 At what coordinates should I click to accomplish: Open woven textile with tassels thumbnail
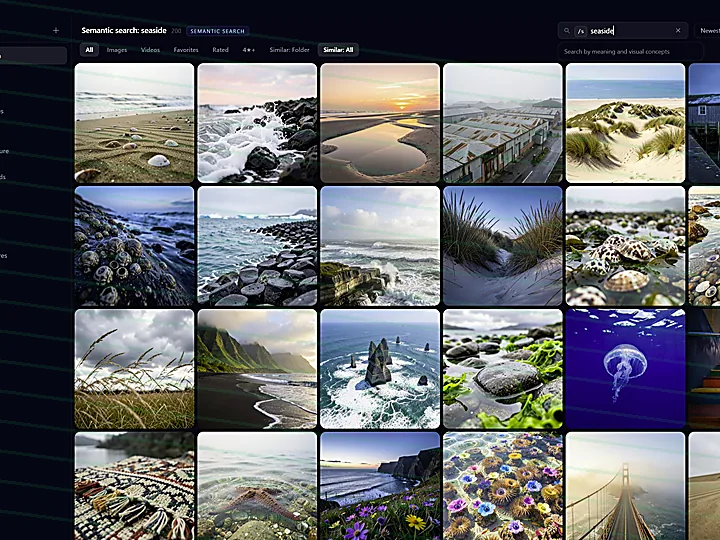(134, 486)
